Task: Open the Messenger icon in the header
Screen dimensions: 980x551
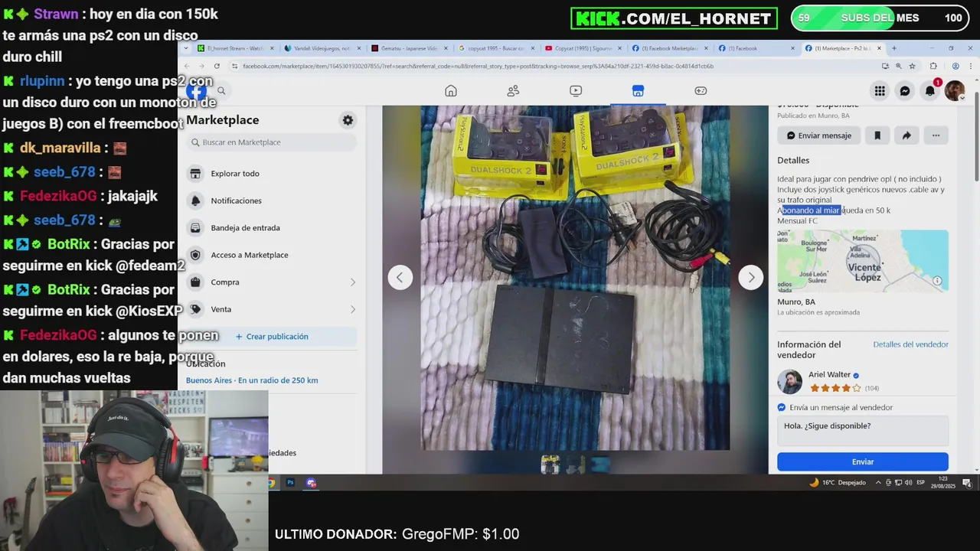Action: 905,91
